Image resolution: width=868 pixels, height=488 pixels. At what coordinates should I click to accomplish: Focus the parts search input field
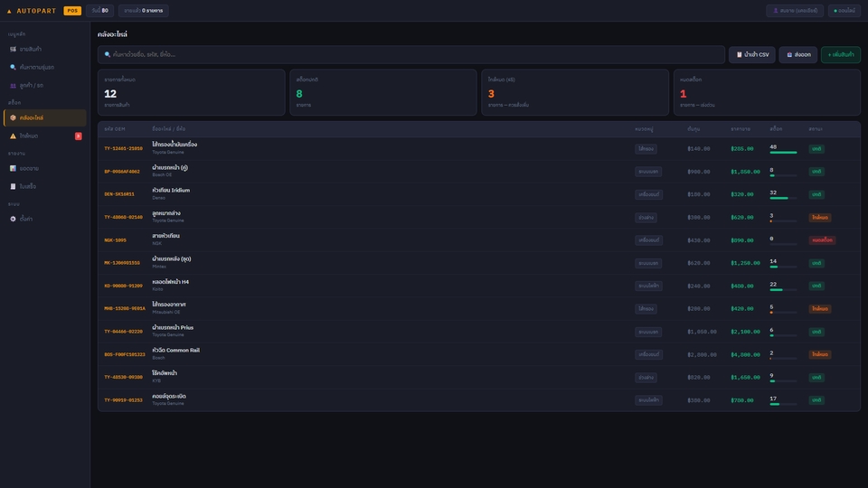[x=411, y=55]
